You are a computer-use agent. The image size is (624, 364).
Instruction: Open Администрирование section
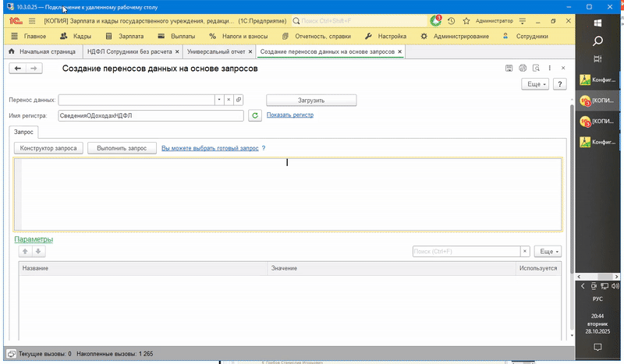455,36
